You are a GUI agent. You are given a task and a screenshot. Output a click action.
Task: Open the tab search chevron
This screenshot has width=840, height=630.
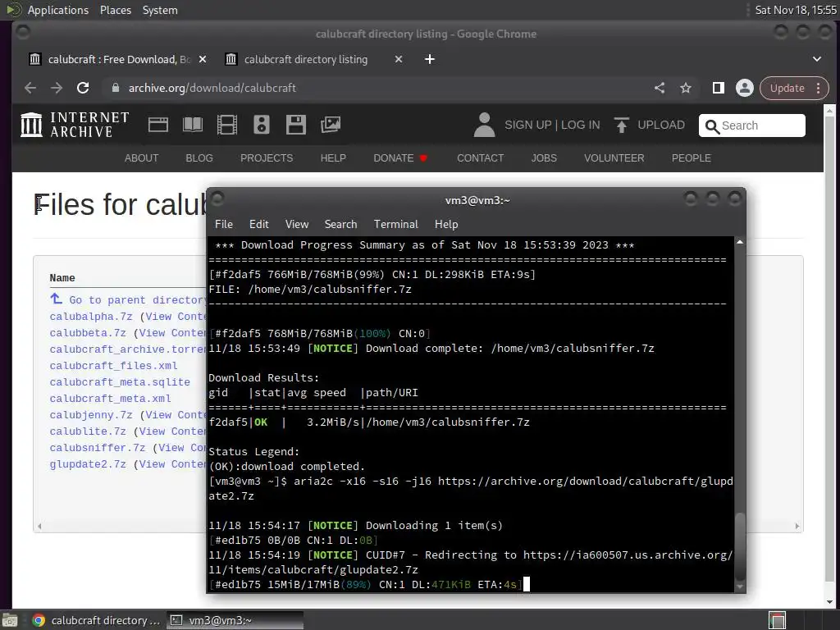(x=817, y=59)
